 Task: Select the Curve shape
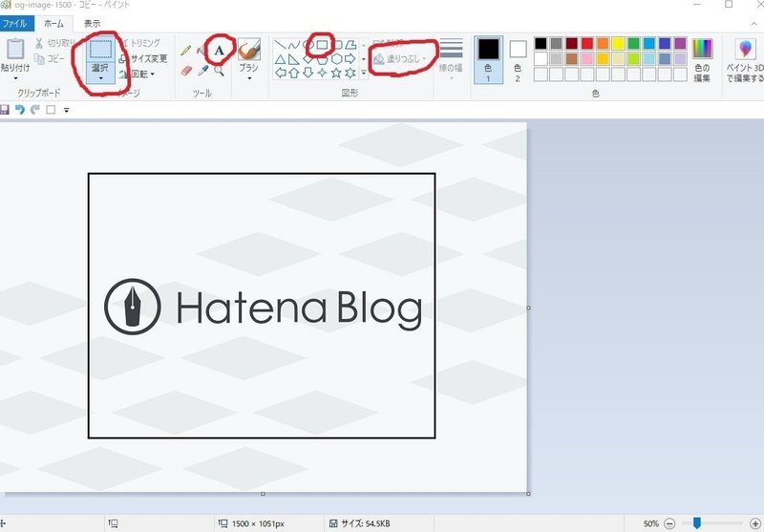pyautogui.click(x=294, y=45)
